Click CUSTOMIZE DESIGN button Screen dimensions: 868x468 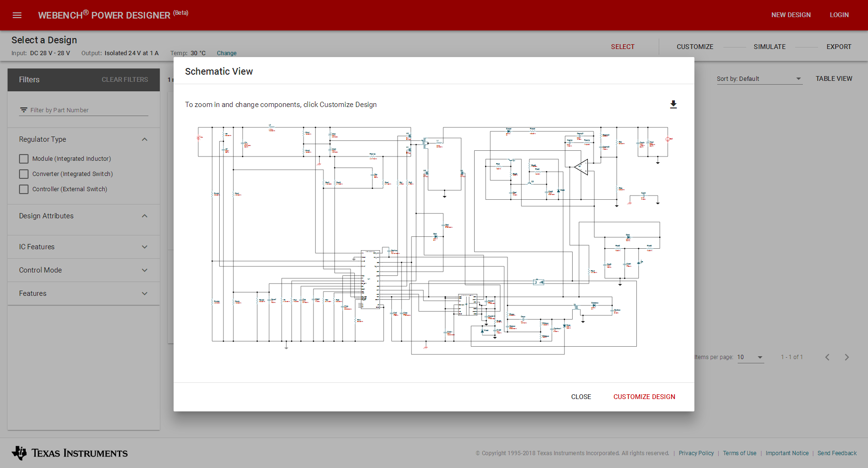click(644, 397)
